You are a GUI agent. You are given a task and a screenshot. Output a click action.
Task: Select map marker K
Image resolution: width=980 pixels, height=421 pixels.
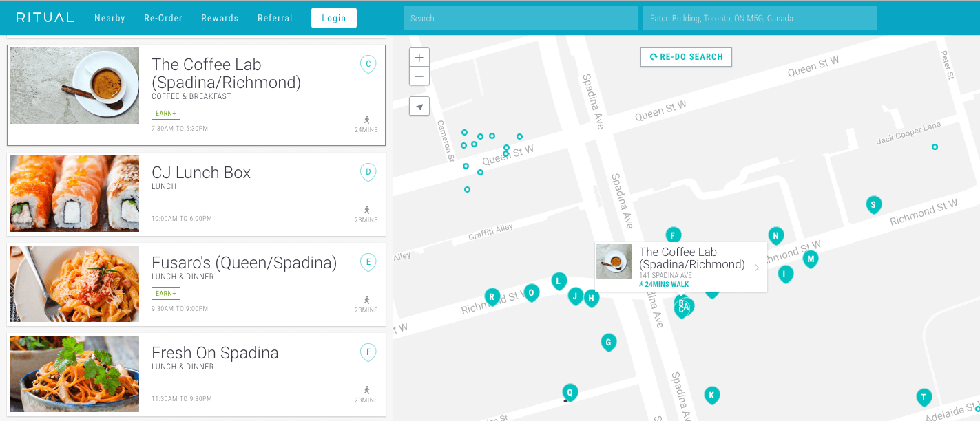(712, 396)
